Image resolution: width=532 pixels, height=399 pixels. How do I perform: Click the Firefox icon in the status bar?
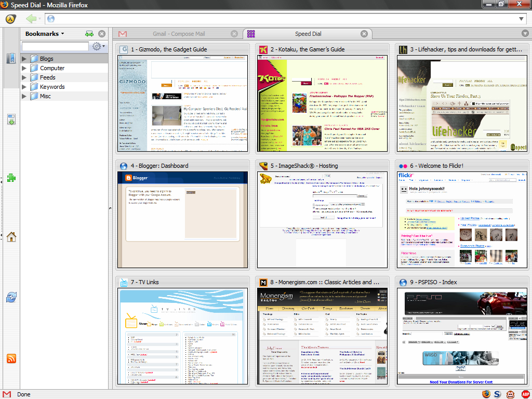(486, 394)
